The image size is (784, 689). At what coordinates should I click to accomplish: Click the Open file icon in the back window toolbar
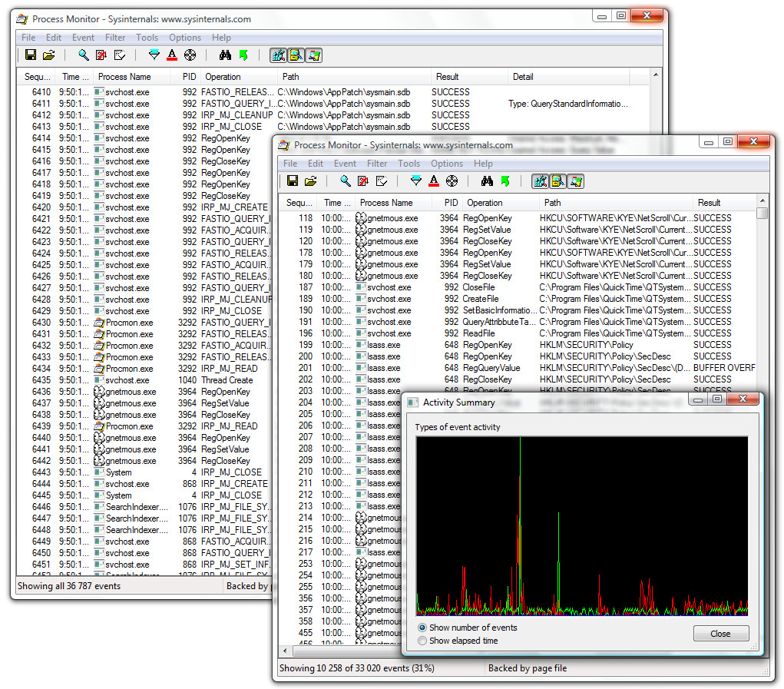tap(48, 55)
